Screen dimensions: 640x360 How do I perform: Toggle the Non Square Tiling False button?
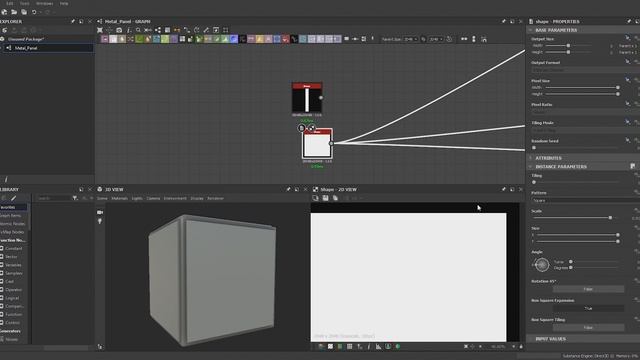tap(588, 327)
